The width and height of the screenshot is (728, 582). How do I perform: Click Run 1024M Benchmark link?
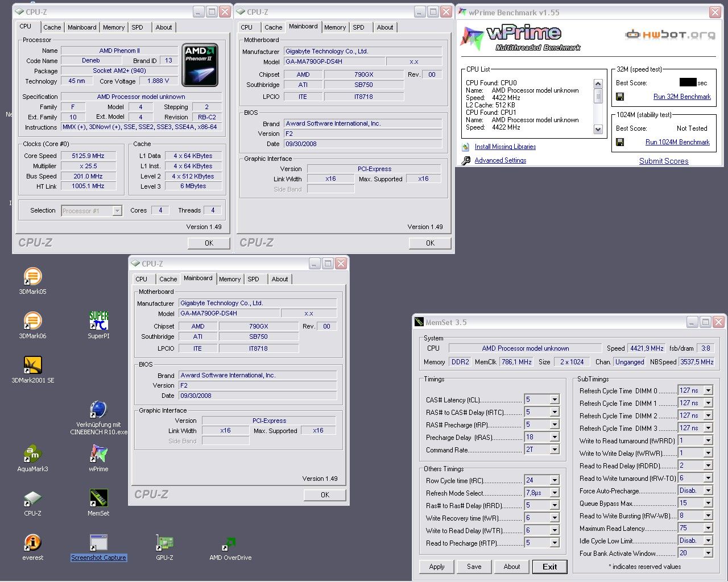pos(677,142)
